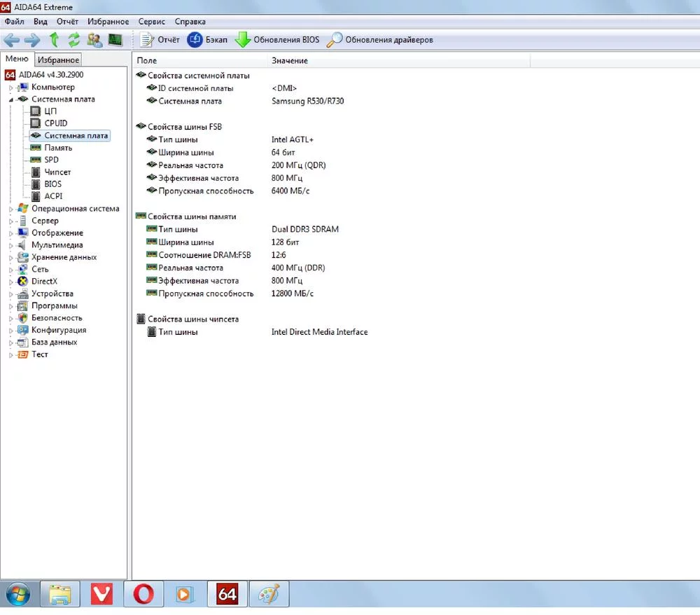The height and width of the screenshot is (615, 700).
Task: Select the SPD tree item
Action: point(51,160)
